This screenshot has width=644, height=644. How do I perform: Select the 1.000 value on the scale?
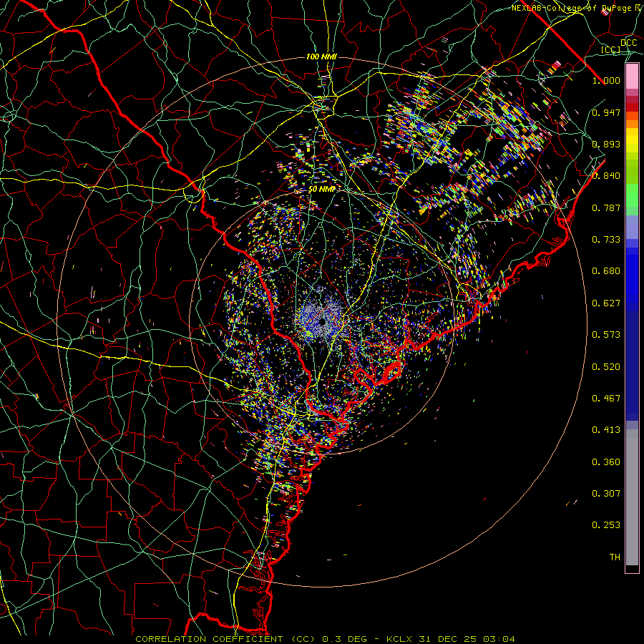pyautogui.click(x=606, y=80)
